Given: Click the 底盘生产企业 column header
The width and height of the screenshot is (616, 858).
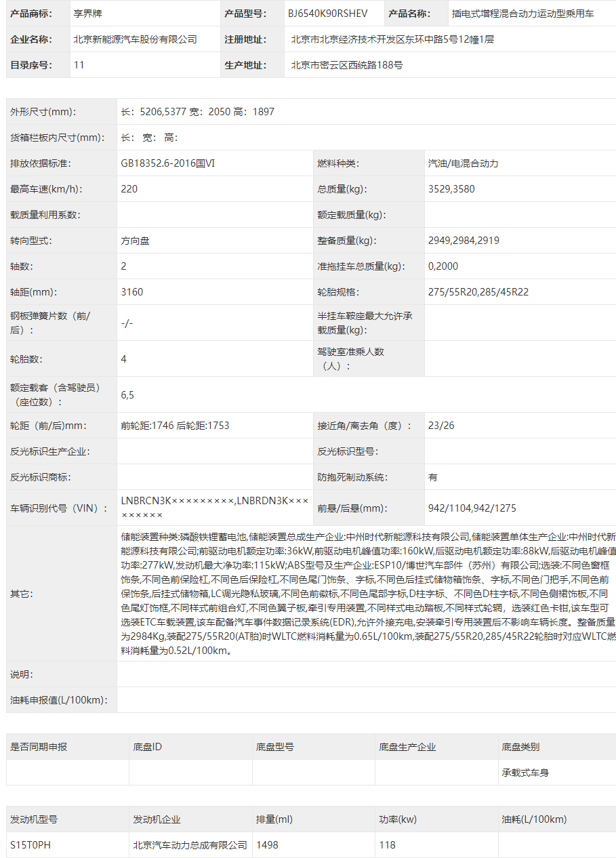Looking at the screenshot, I should tap(407, 747).
